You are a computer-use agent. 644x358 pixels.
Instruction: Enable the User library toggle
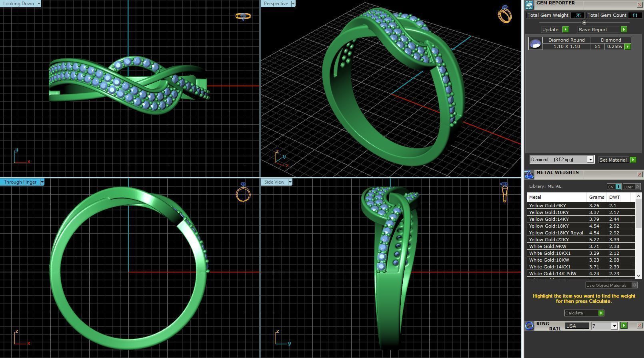click(x=632, y=187)
